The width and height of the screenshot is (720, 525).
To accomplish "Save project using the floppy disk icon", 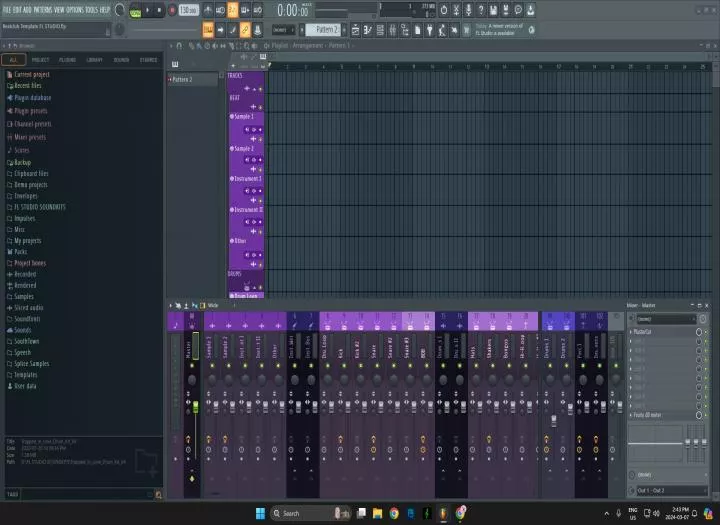I will coord(493,10).
